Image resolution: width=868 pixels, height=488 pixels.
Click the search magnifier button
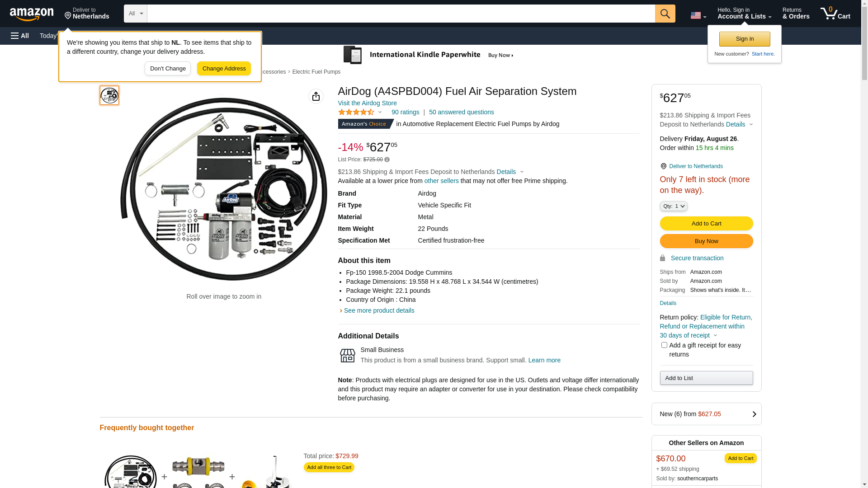[665, 14]
